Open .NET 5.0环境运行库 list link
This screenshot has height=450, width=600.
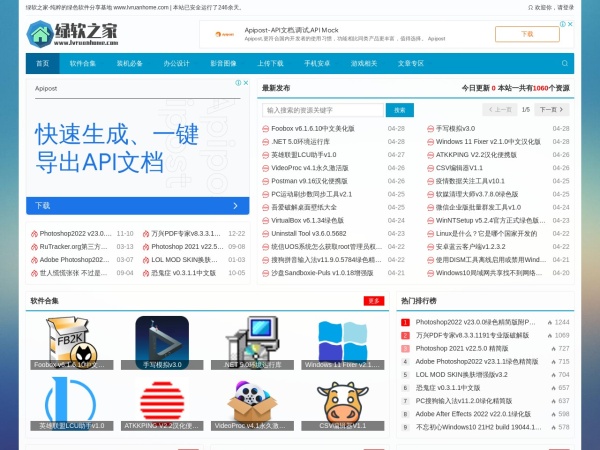[300, 142]
